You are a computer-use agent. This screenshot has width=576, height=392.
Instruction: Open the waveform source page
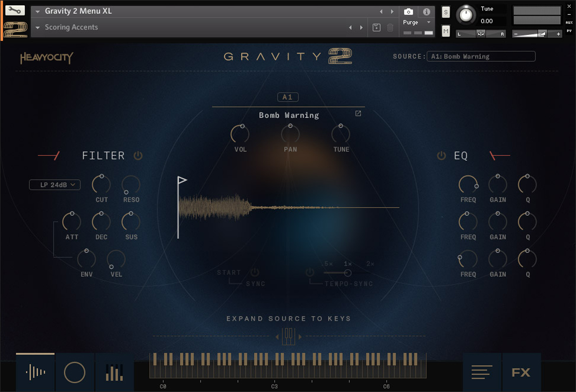[36, 372]
